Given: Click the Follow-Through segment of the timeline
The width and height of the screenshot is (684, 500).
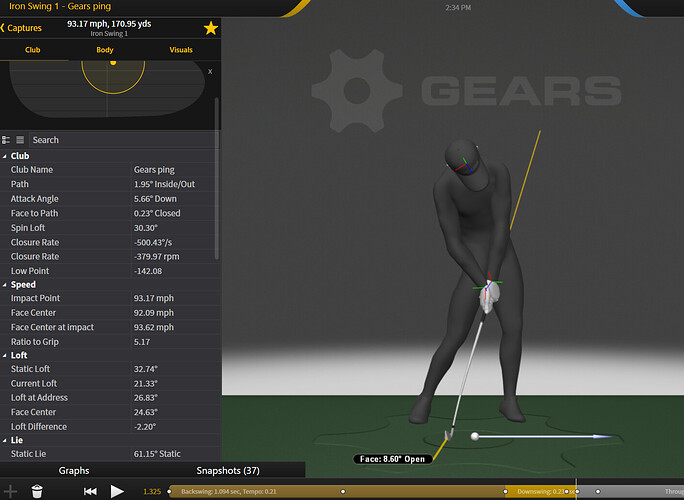Looking at the screenshot, I should click(x=630, y=491).
